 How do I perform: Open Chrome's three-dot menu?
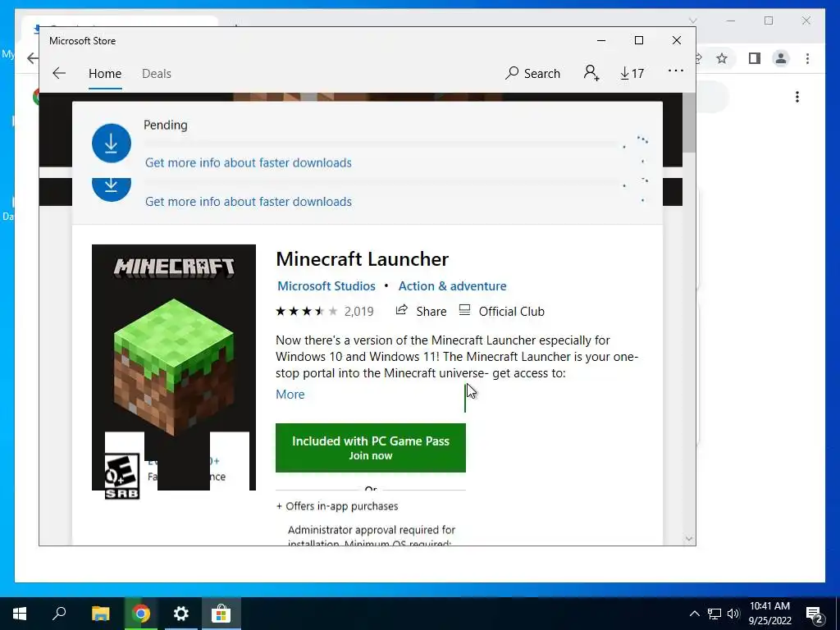click(x=807, y=58)
